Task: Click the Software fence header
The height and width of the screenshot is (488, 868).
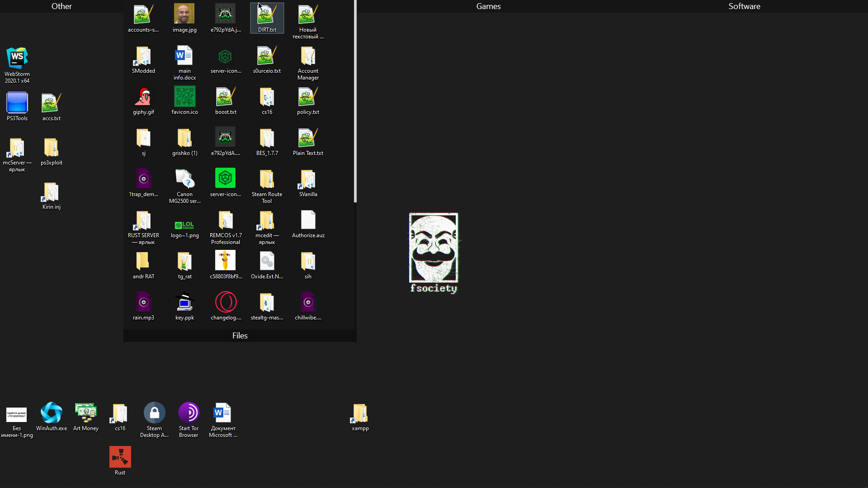Action: point(744,6)
